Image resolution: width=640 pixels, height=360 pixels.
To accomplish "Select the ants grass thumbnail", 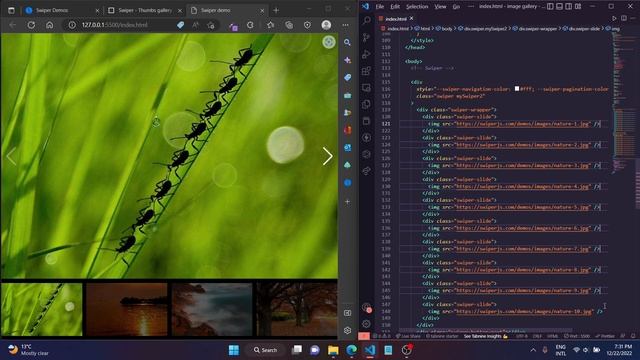I will (42, 309).
